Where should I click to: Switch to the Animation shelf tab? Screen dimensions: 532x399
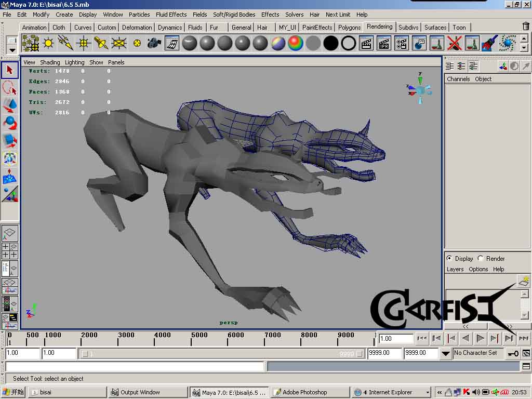coord(34,27)
